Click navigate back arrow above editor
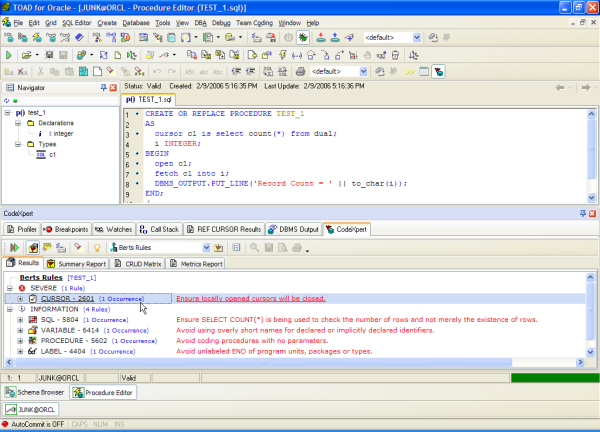The width and height of the screenshot is (600, 432). tap(560, 88)
